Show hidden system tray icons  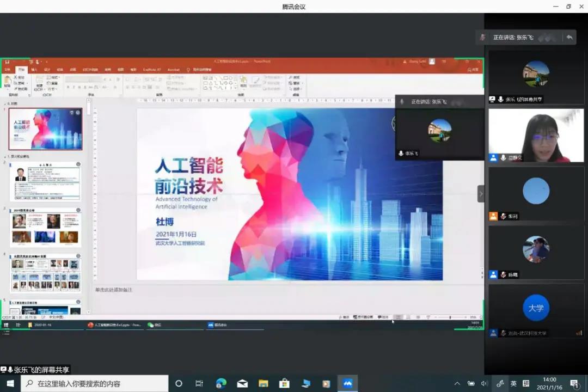coord(457,383)
